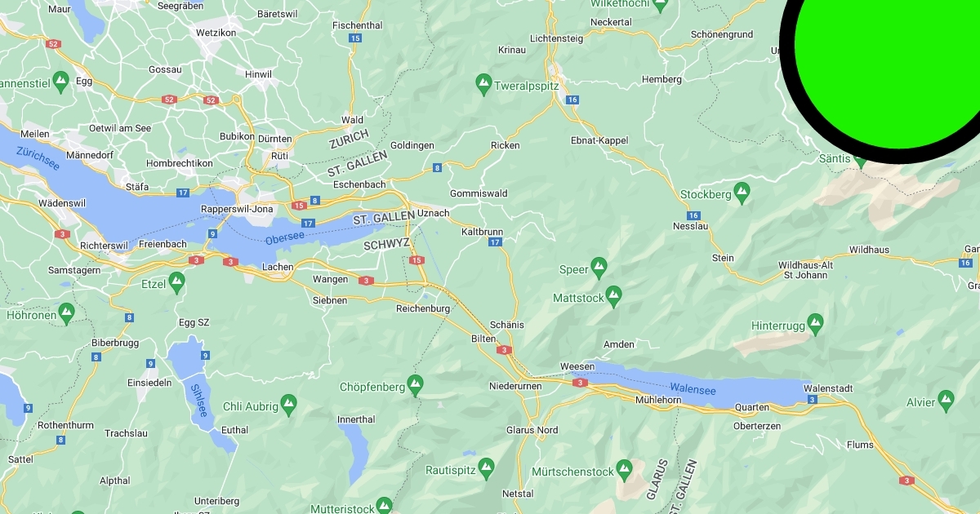This screenshot has width=980, height=514.
Task: Open the Alvier peak marker
Action: tap(946, 400)
